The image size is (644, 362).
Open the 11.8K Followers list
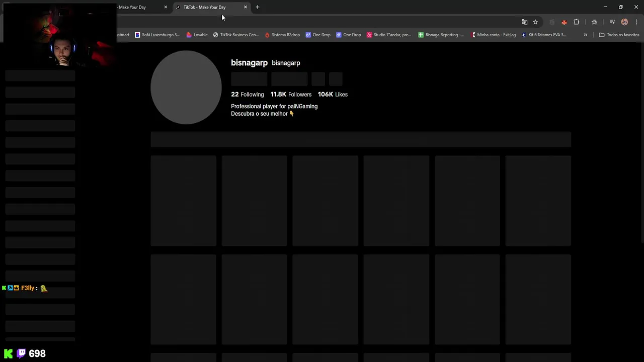click(x=291, y=95)
